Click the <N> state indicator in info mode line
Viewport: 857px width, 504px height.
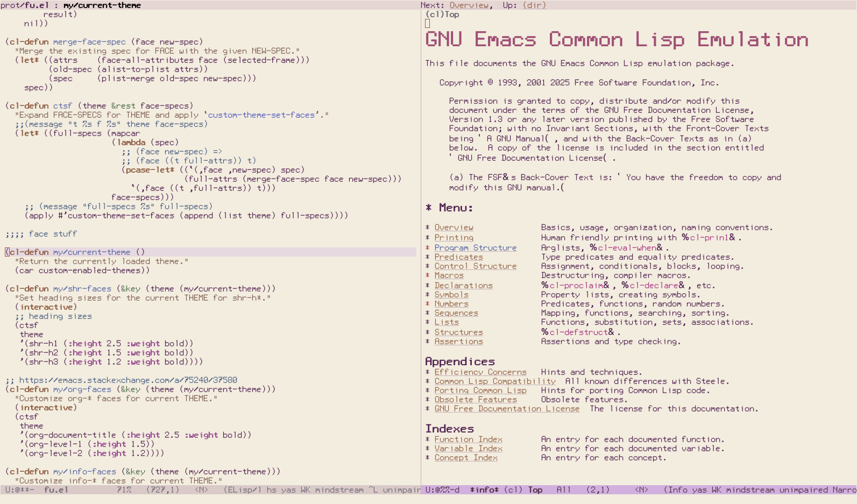641,489
